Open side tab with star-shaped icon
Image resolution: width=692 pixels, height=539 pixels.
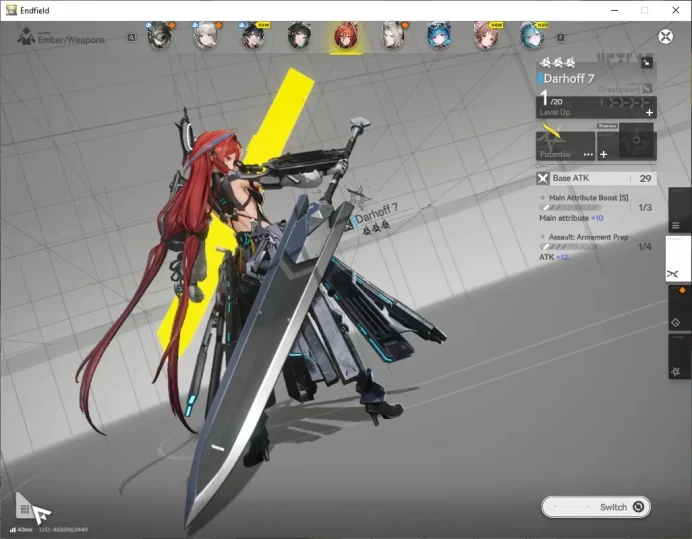pos(679,356)
